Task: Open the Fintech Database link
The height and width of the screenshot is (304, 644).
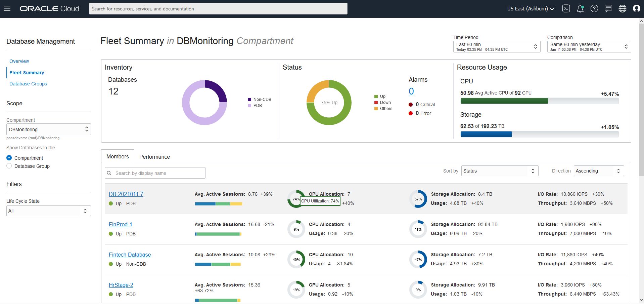Action: 130,255
